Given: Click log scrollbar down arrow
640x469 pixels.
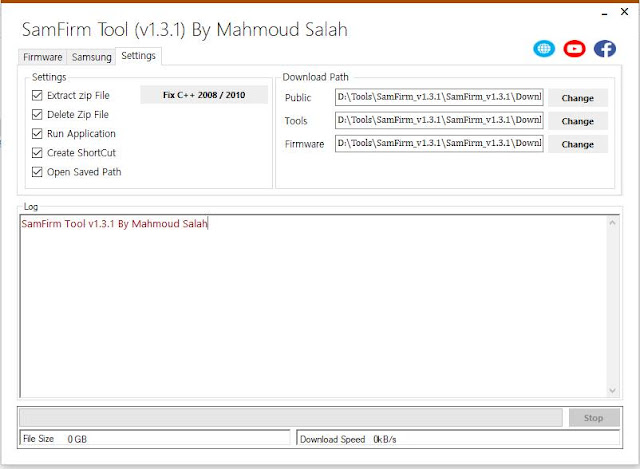Looking at the screenshot, I should click(612, 391).
